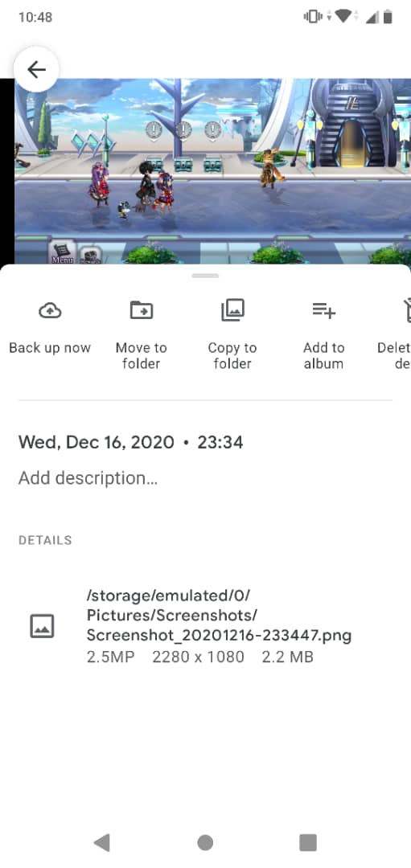
Task: Tap the Android home circle button
Action: click(x=205, y=842)
